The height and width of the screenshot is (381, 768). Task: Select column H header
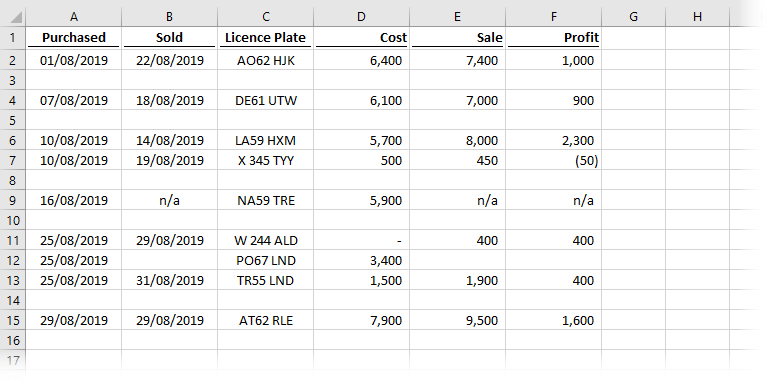697,17
